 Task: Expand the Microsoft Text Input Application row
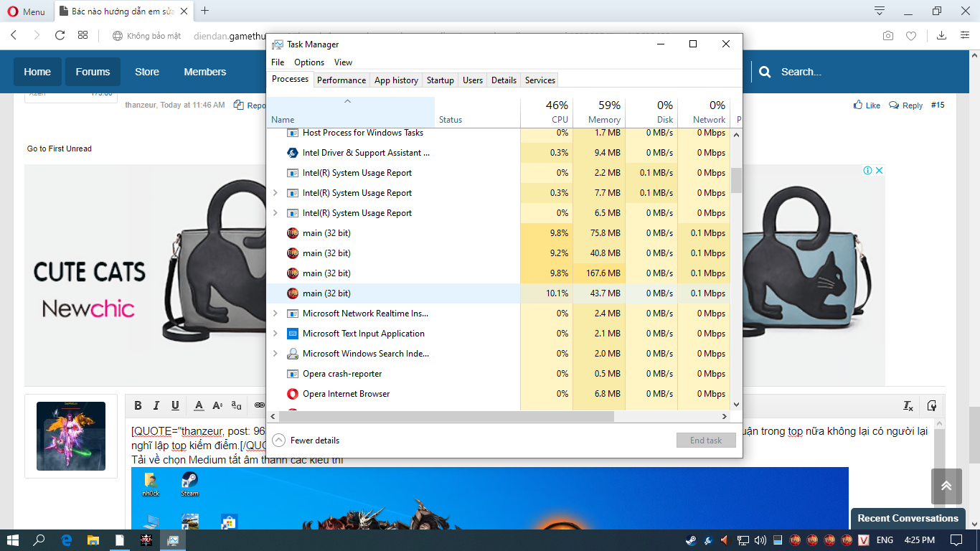click(275, 334)
